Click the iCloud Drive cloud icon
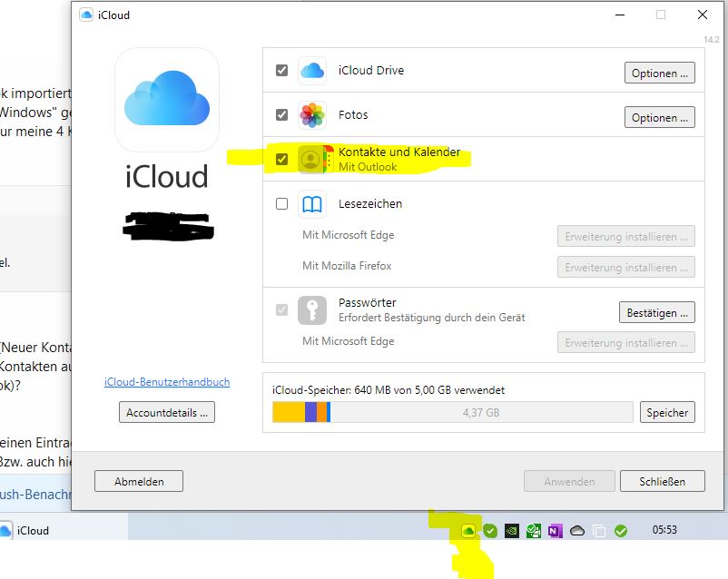Viewport: 728px width, 579px height. pos(312,71)
